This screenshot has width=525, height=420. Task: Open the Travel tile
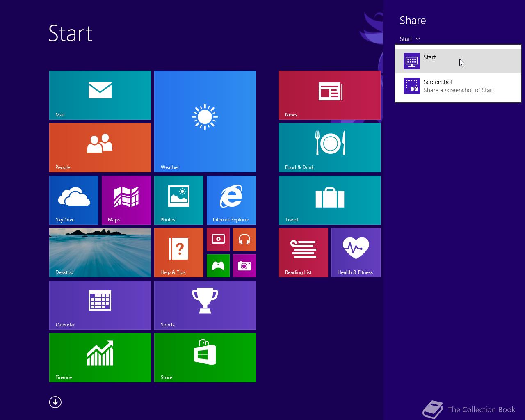tap(330, 200)
